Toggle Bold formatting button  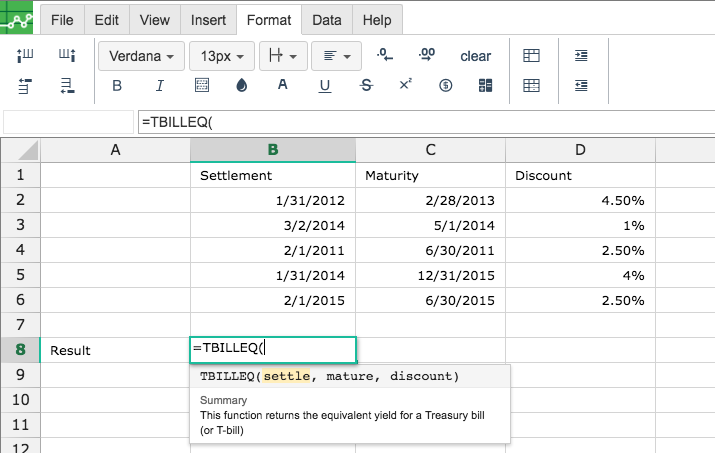(x=117, y=86)
